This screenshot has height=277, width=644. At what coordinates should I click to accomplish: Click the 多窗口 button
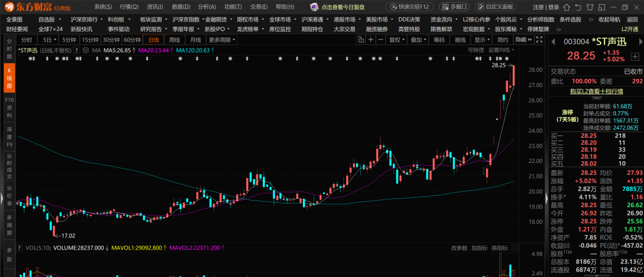point(454,7)
